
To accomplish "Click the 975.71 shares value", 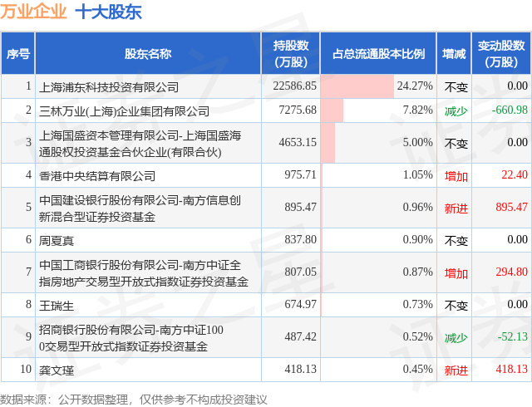I will [x=300, y=175].
